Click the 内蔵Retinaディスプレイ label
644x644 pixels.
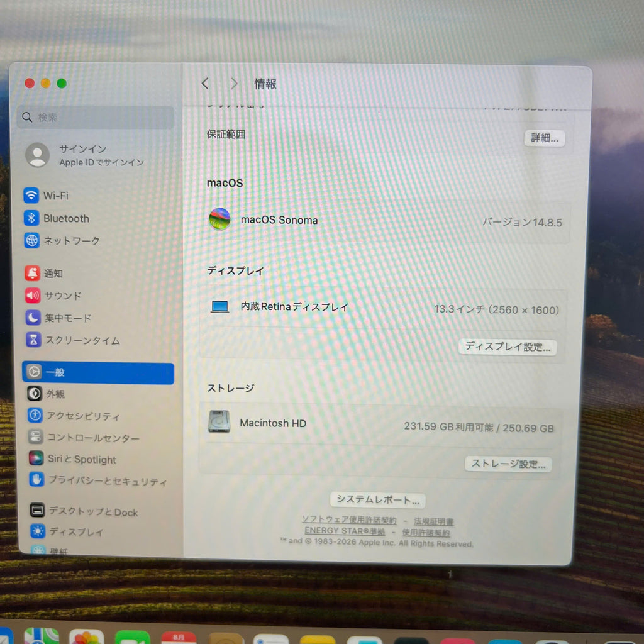coord(294,306)
